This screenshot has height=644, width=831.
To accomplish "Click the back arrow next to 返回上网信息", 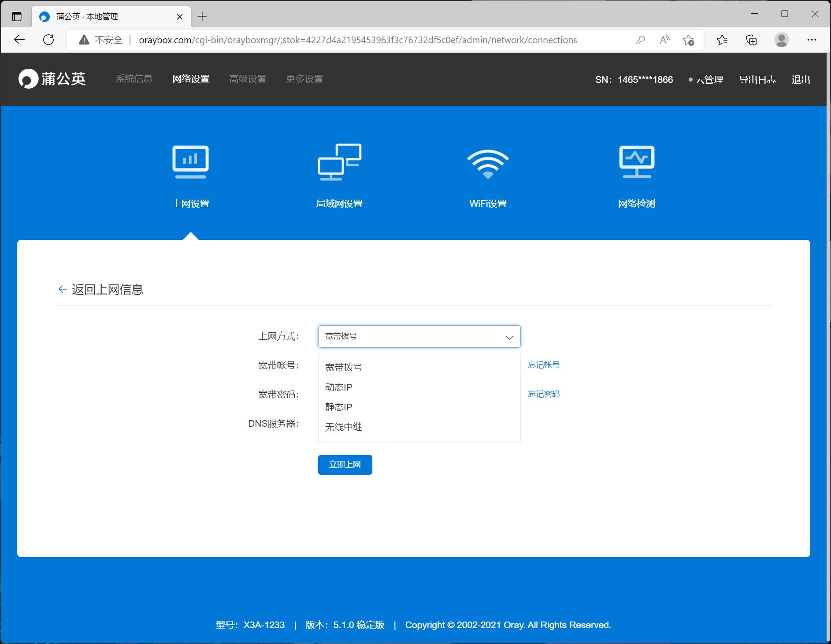I will pyautogui.click(x=63, y=289).
